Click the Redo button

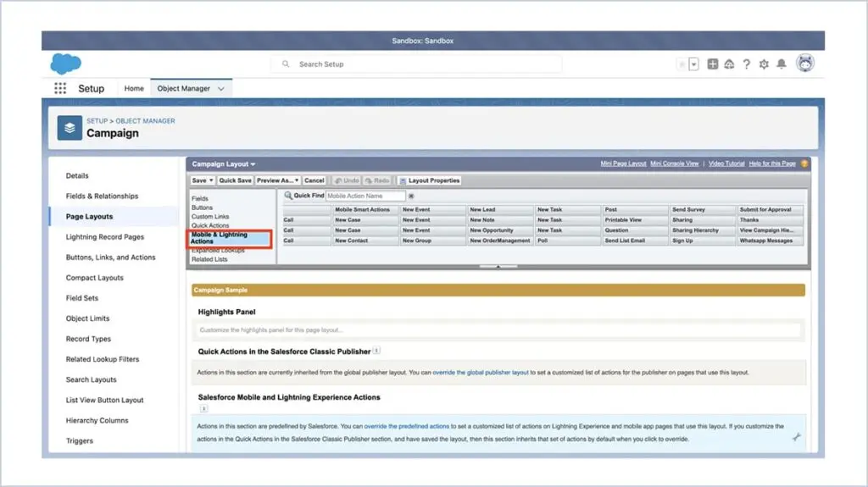(377, 180)
